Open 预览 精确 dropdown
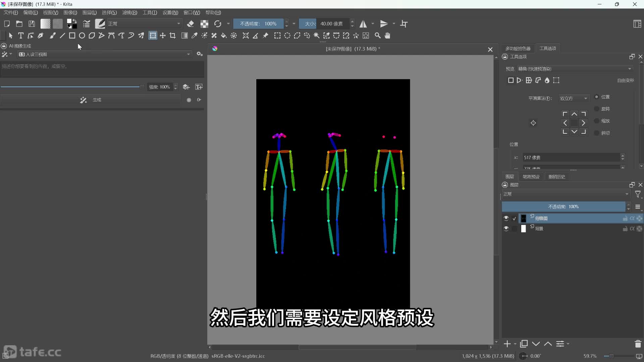Viewport: 644px width, 362px height. coord(575,69)
